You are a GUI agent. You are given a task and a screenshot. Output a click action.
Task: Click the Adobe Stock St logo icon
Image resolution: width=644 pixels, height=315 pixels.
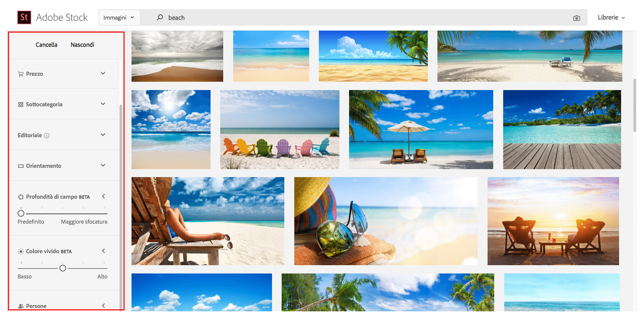tap(24, 17)
